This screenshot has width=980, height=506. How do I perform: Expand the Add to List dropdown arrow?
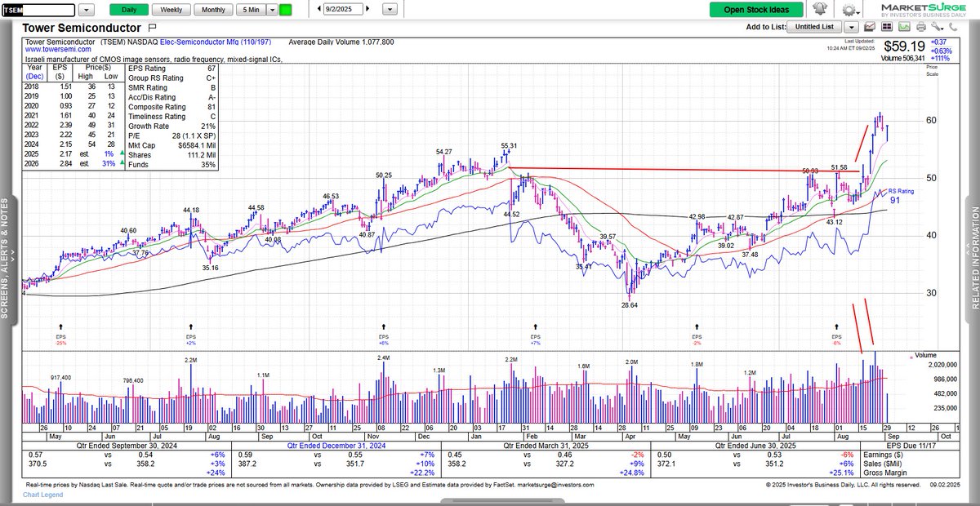(851, 26)
